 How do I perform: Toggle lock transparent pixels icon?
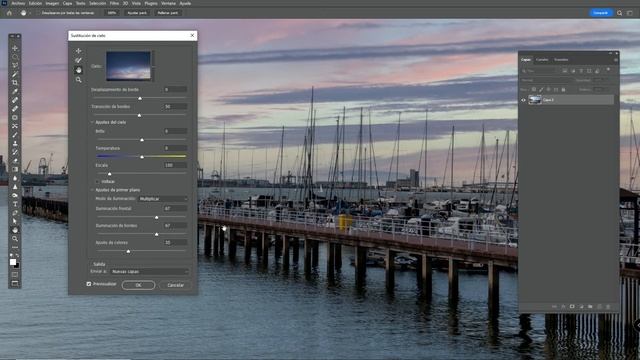(x=533, y=89)
